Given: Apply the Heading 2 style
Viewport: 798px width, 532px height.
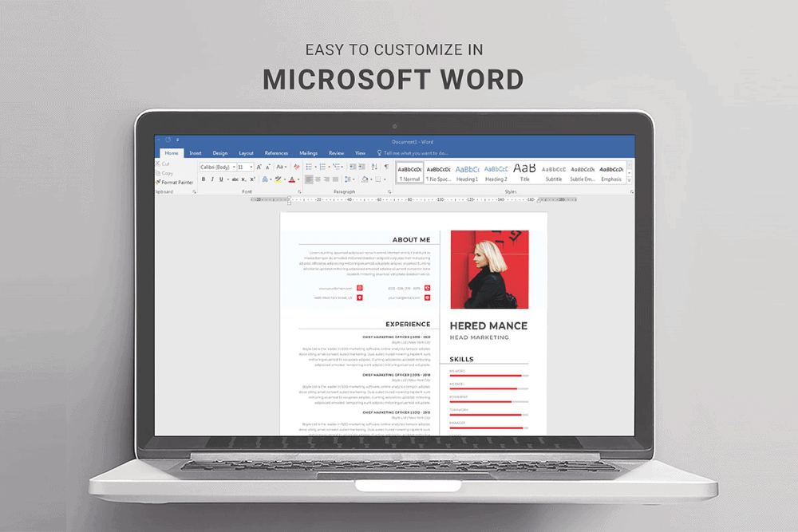Looking at the screenshot, I should click(496, 173).
